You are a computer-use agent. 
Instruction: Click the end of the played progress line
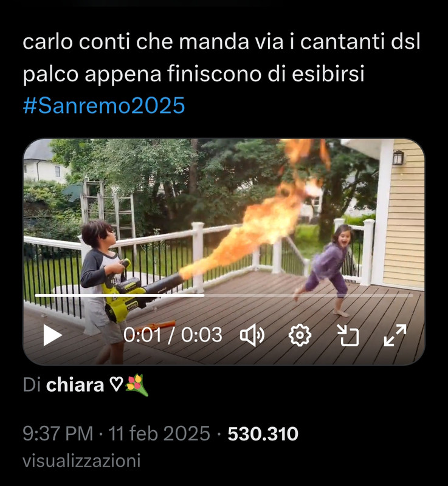coord(204,296)
